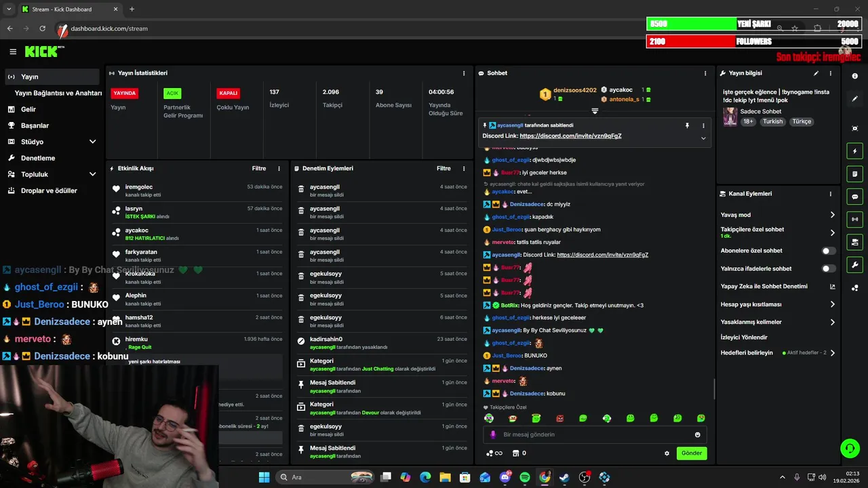
Task: Click the Windows Start button
Action: coord(264,477)
